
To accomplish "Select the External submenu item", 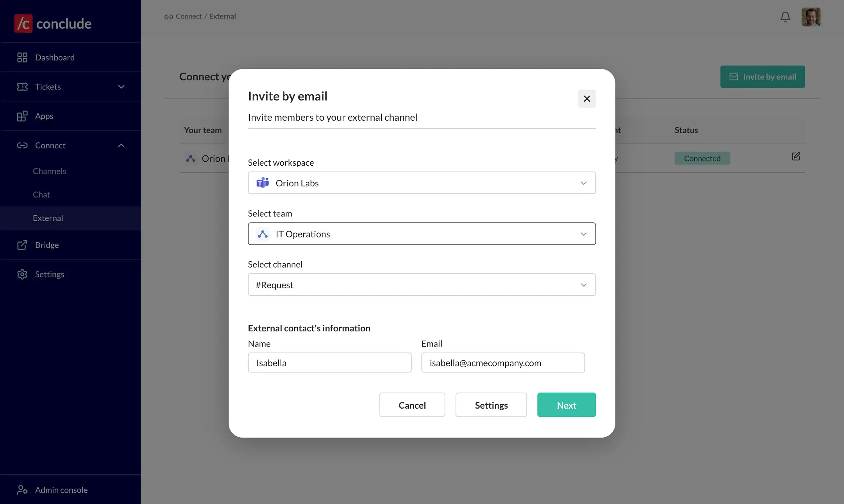I will click(70, 218).
